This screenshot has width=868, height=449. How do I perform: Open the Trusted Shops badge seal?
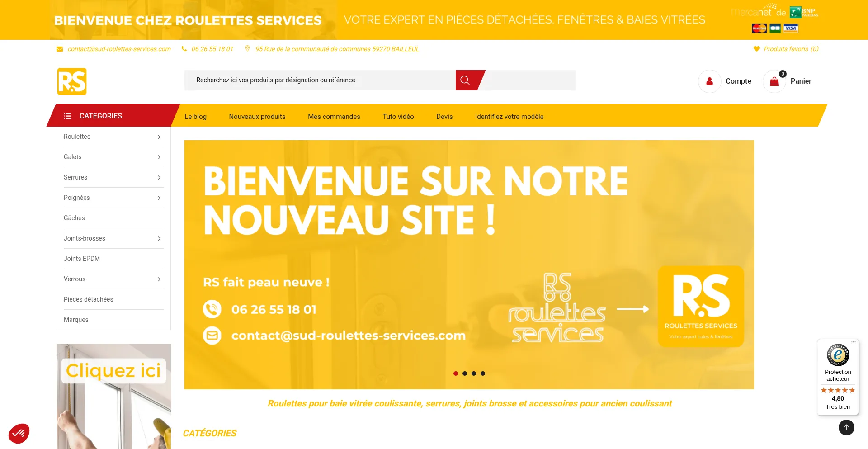tap(838, 355)
